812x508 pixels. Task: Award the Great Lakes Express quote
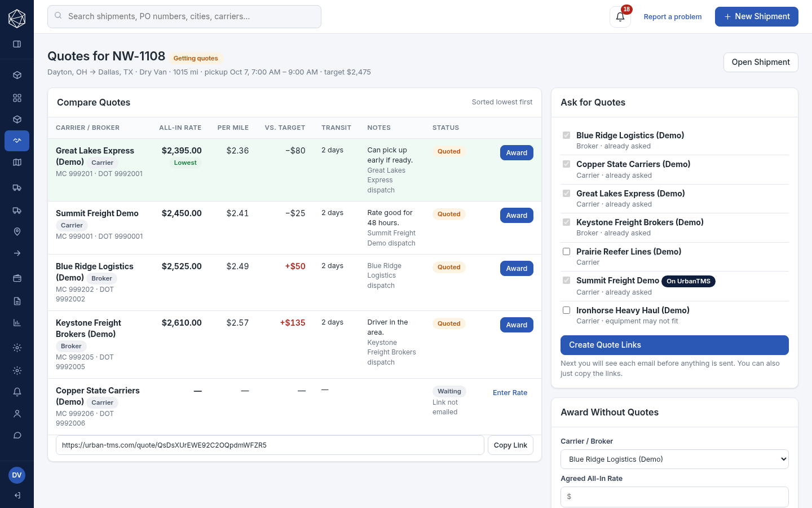point(517,153)
